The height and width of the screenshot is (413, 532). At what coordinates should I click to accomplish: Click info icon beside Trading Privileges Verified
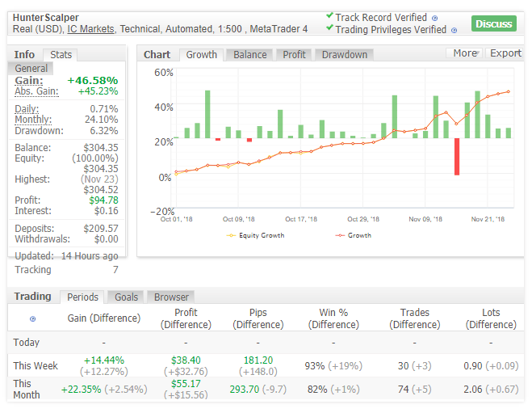click(x=453, y=31)
